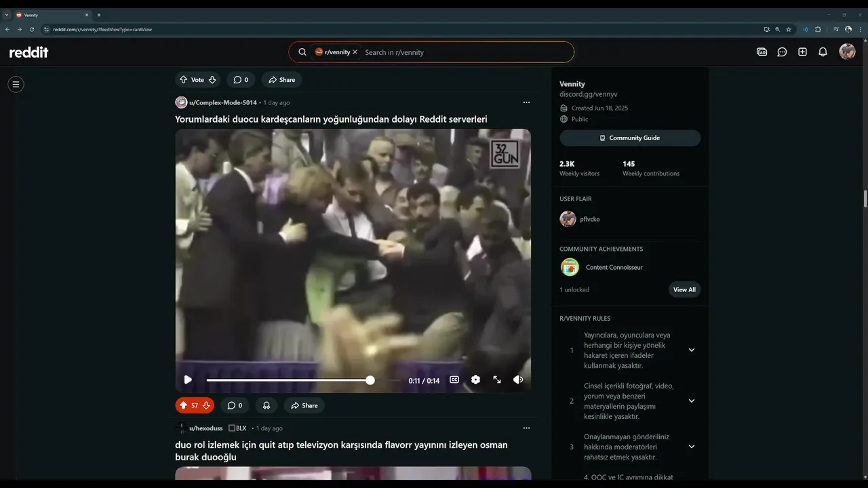868x488 pixels.
Task: Bookmark this page with the star
Action: 789,29
